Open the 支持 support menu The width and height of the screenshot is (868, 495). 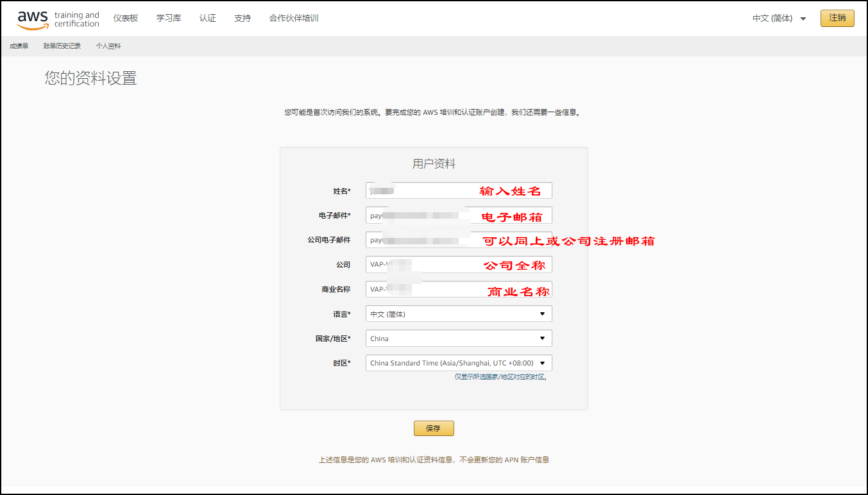click(243, 19)
